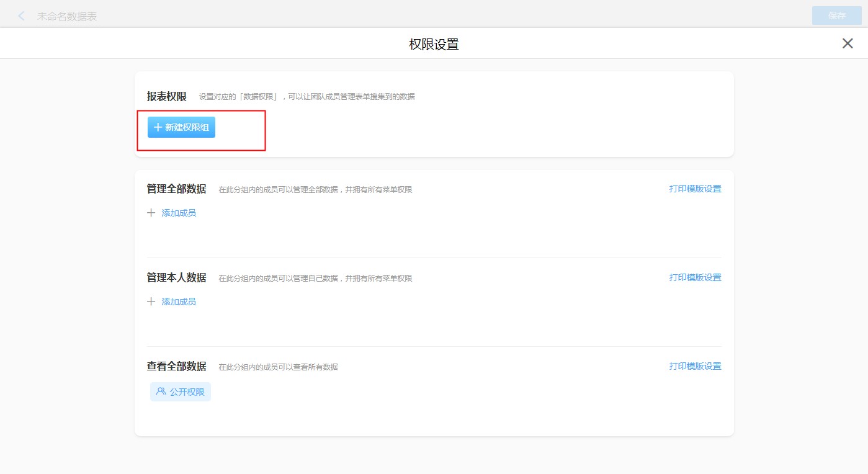Viewport: 868px width, 474px height.
Task: Open 打印模版设置 for 管理本人数据
Action: [x=695, y=278]
